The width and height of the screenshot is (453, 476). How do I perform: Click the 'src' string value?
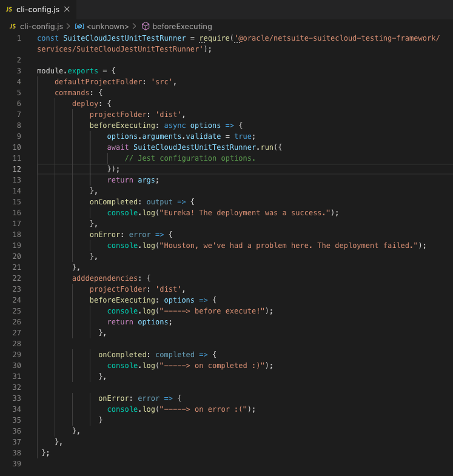click(x=162, y=82)
